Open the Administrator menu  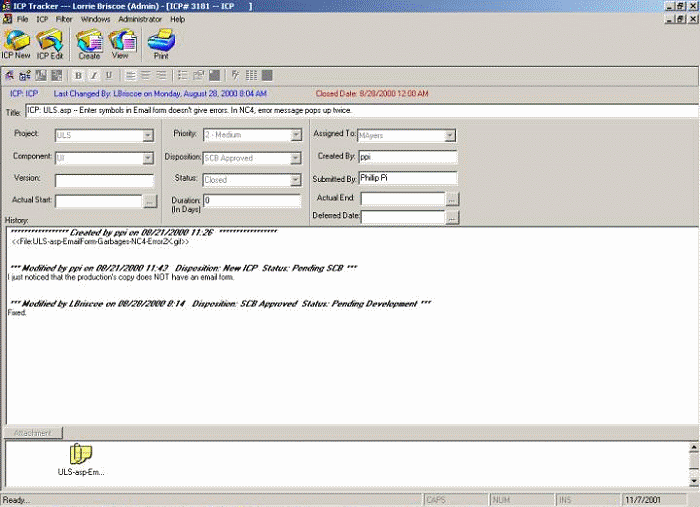point(139,19)
